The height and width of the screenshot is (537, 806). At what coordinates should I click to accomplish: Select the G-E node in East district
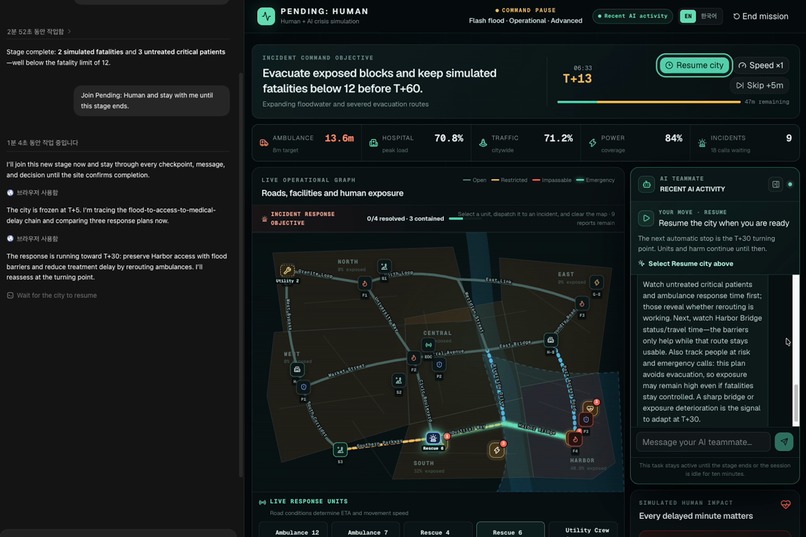click(596, 282)
